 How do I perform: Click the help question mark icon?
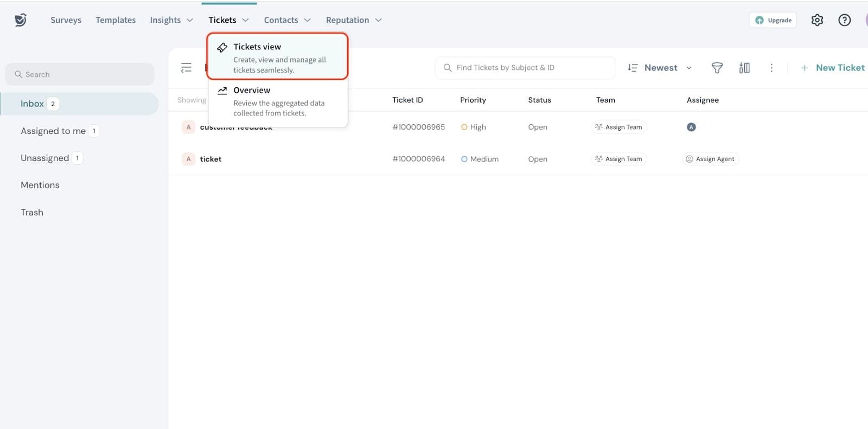pos(844,20)
